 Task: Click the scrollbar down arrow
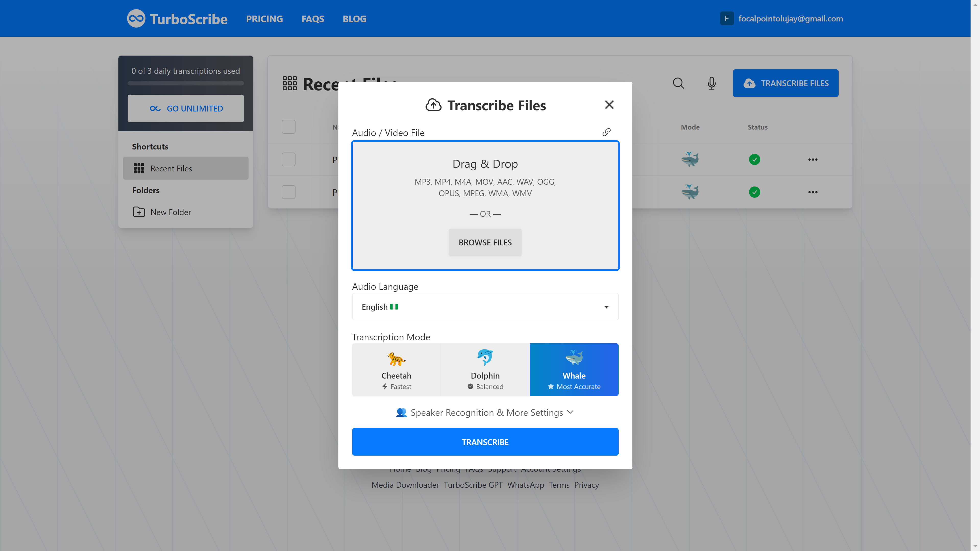975,546
